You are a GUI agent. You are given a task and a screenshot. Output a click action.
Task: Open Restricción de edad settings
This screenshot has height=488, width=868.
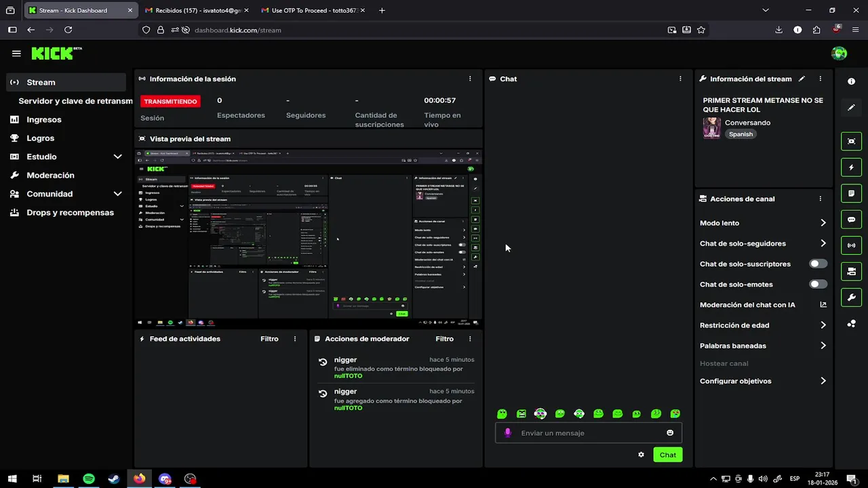point(763,325)
